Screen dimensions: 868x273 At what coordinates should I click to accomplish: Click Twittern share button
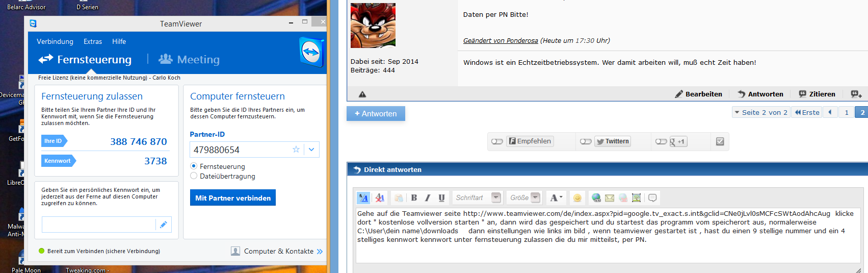click(x=613, y=141)
